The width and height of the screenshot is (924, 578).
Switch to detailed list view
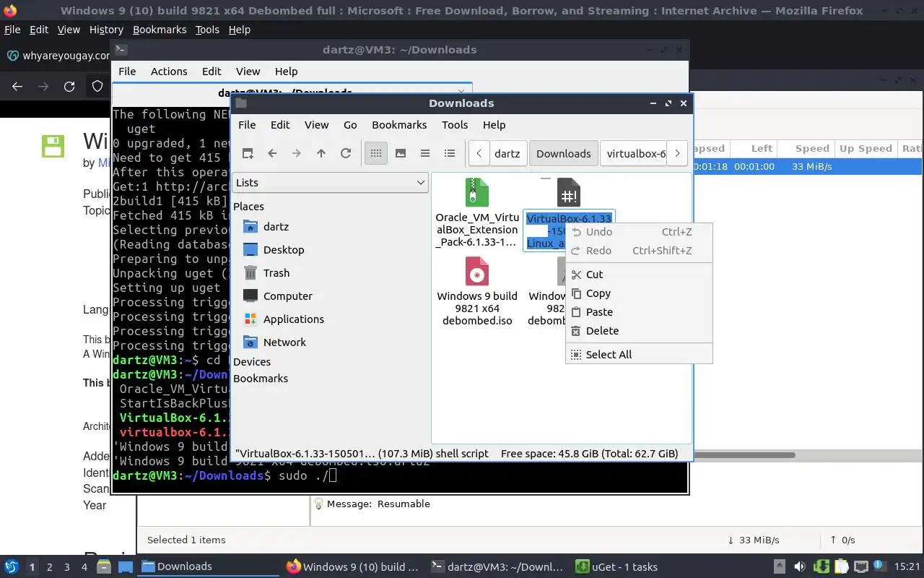click(x=450, y=153)
